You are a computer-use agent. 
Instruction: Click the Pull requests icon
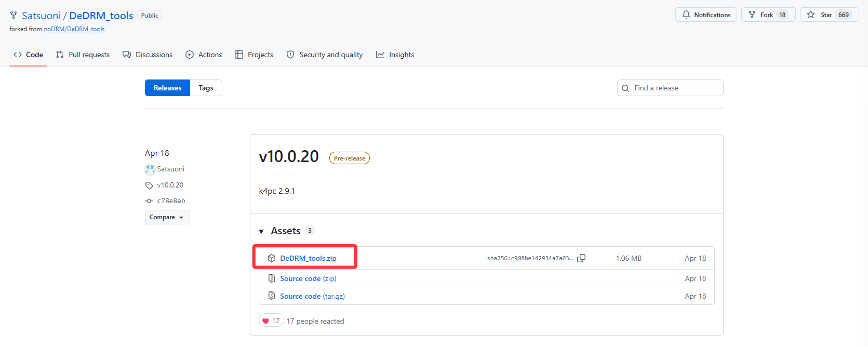click(60, 55)
